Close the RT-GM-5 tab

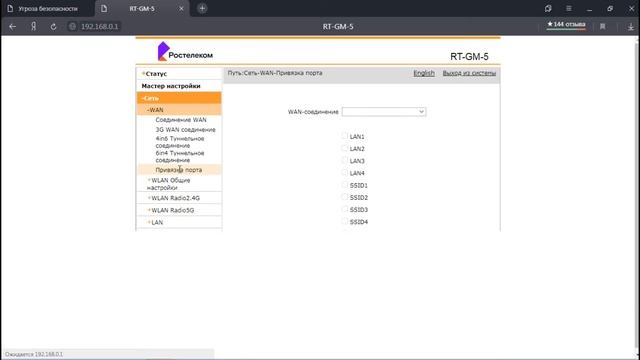pyautogui.click(x=181, y=9)
